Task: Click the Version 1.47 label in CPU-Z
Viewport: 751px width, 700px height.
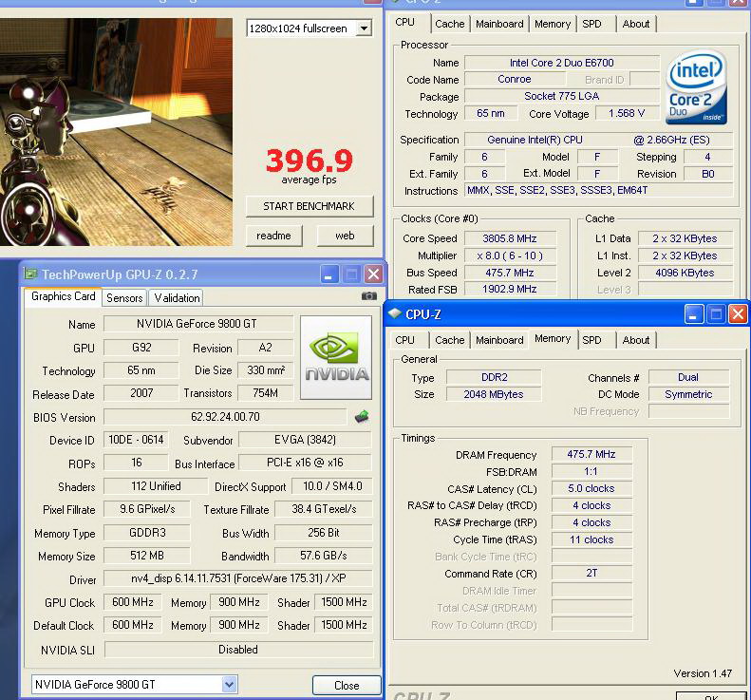Action: click(703, 673)
